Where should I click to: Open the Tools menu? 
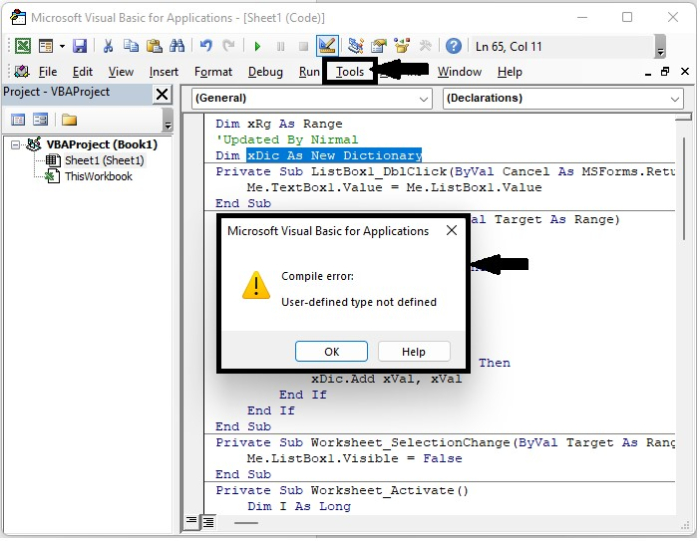coord(350,72)
